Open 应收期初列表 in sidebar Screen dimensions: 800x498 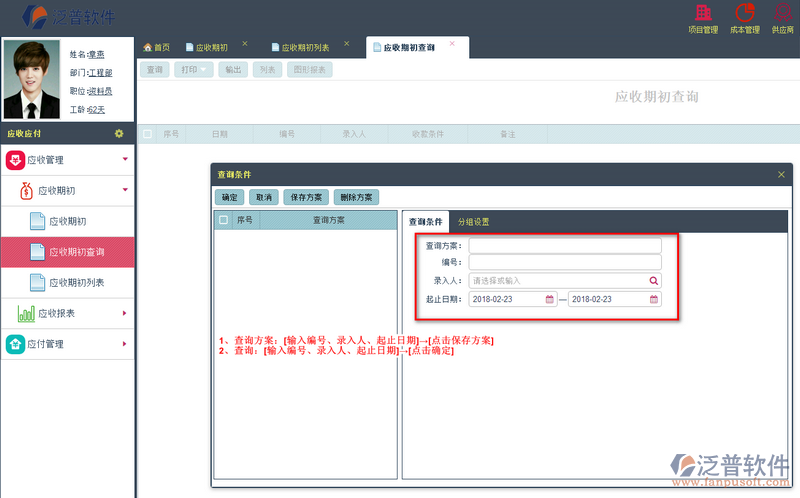(x=67, y=283)
